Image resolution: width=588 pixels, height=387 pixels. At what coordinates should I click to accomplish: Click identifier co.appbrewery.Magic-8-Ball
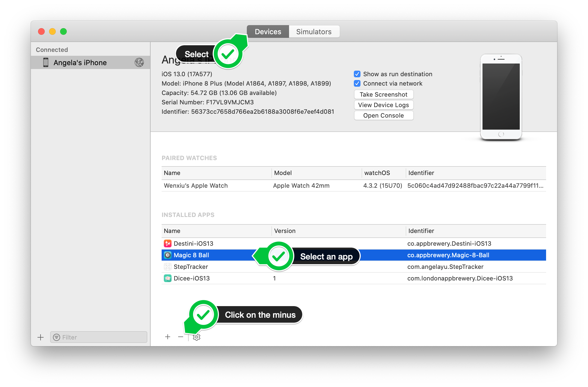[x=448, y=255]
